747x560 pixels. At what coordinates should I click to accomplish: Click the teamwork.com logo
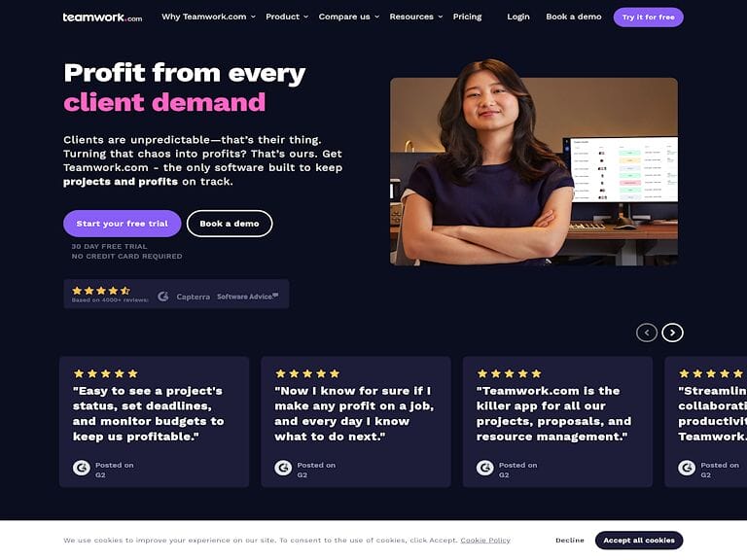pos(102,17)
